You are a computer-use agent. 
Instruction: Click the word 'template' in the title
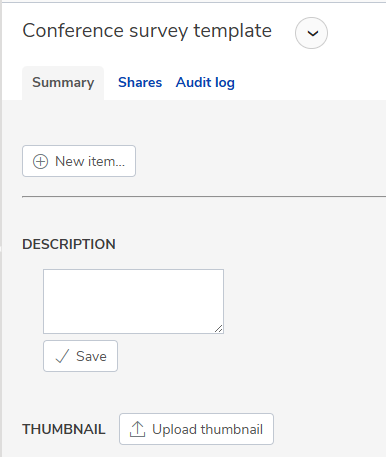[233, 31]
